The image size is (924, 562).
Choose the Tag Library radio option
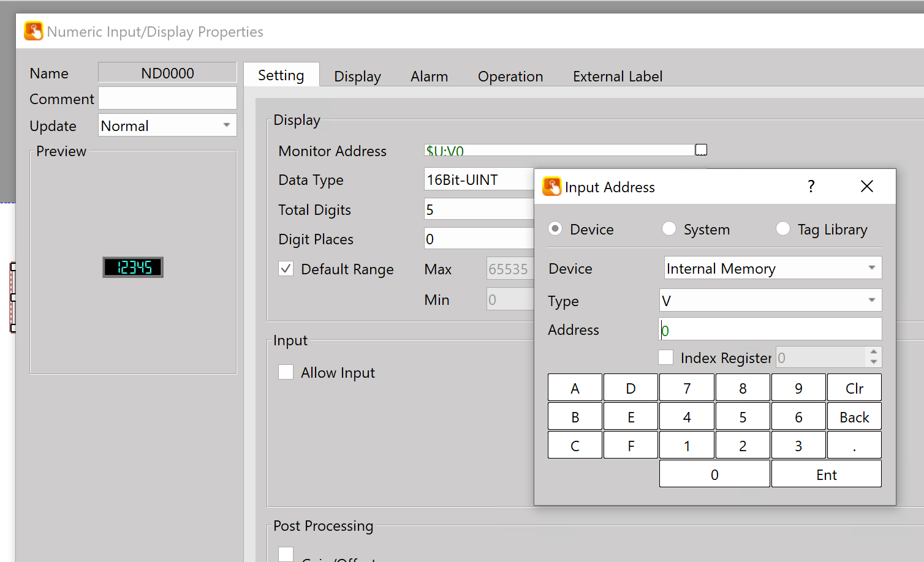click(783, 229)
